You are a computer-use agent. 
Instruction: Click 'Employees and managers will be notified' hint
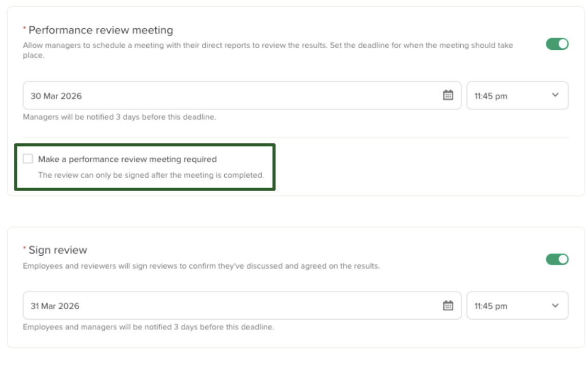[148, 327]
